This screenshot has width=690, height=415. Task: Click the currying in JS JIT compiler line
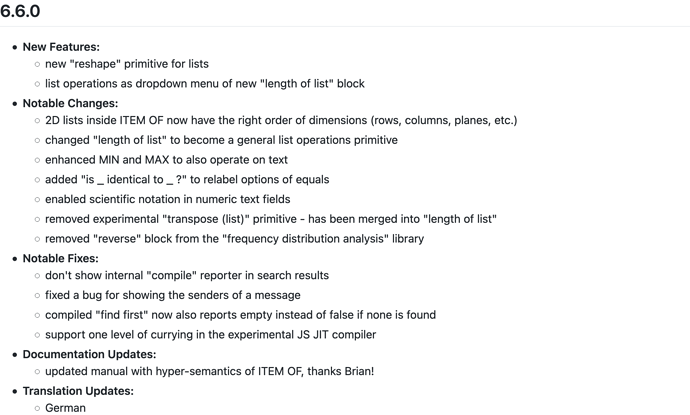pyautogui.click(x=210, y=335)
